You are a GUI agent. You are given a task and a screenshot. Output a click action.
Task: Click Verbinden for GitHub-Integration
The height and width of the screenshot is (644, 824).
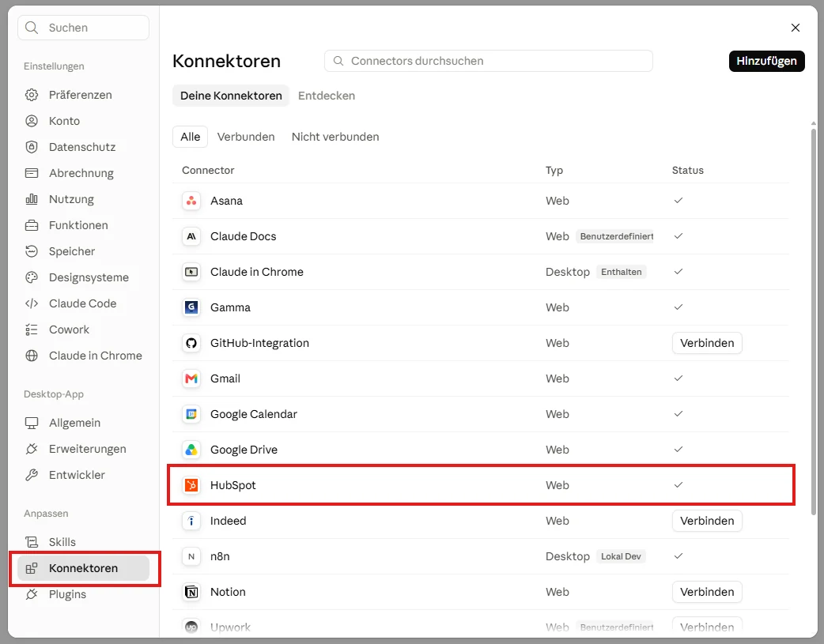(707, 343)
